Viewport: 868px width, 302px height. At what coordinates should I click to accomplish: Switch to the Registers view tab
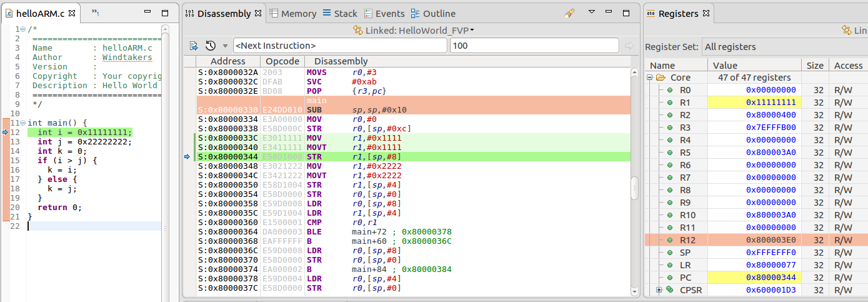pos(677,13)
